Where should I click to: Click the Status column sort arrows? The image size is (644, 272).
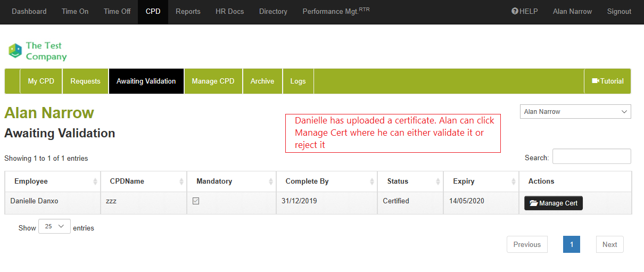tap(438, 182)
